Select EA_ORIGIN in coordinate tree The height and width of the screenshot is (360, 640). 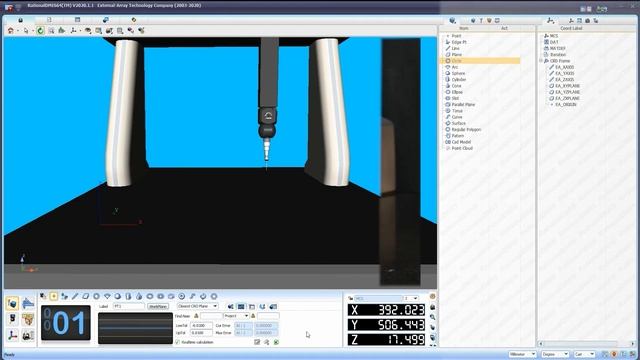coord(566,104)
